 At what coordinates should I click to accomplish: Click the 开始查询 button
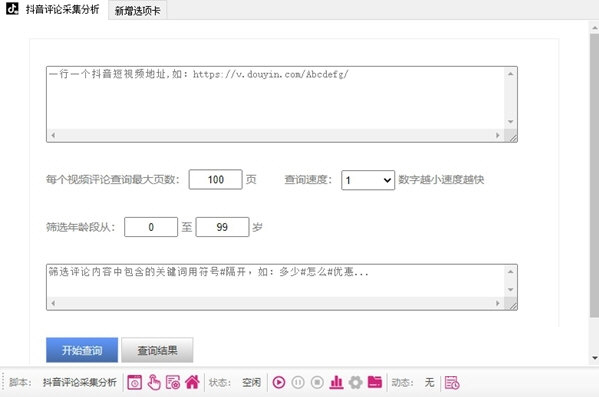tap(82, 350)
